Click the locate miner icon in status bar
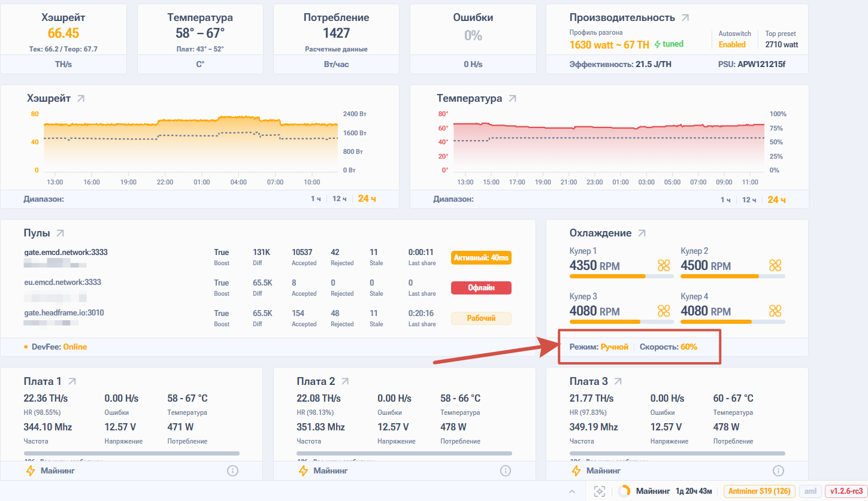Screen dimensions: 868x501 [x=599, y=491]
